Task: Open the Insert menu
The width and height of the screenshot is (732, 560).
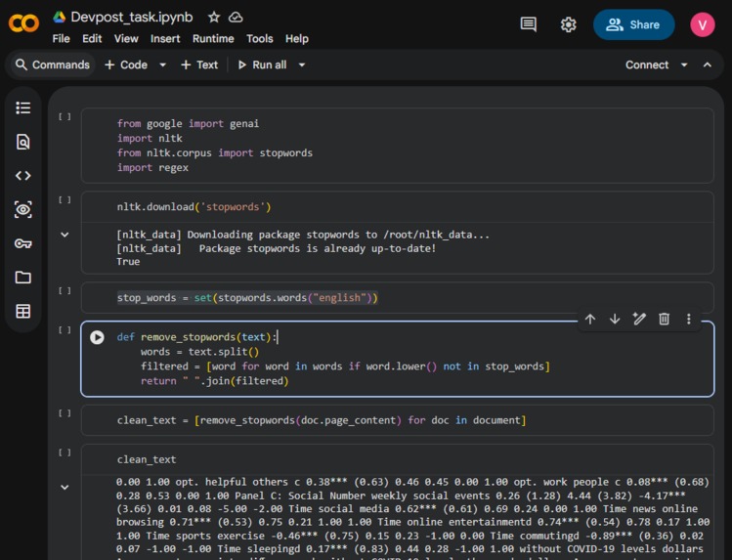Action: [165, 39]
